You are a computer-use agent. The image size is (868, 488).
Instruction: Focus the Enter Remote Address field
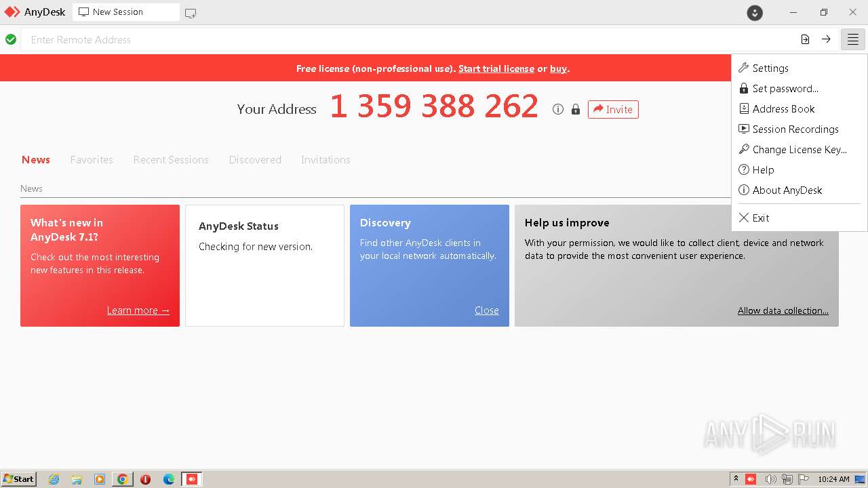coord(409,39)
